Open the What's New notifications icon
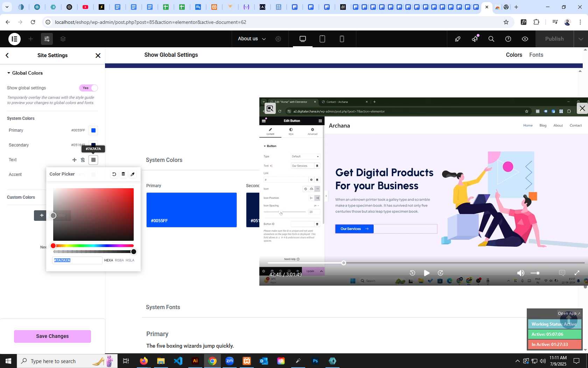 (x=475, y=39)
